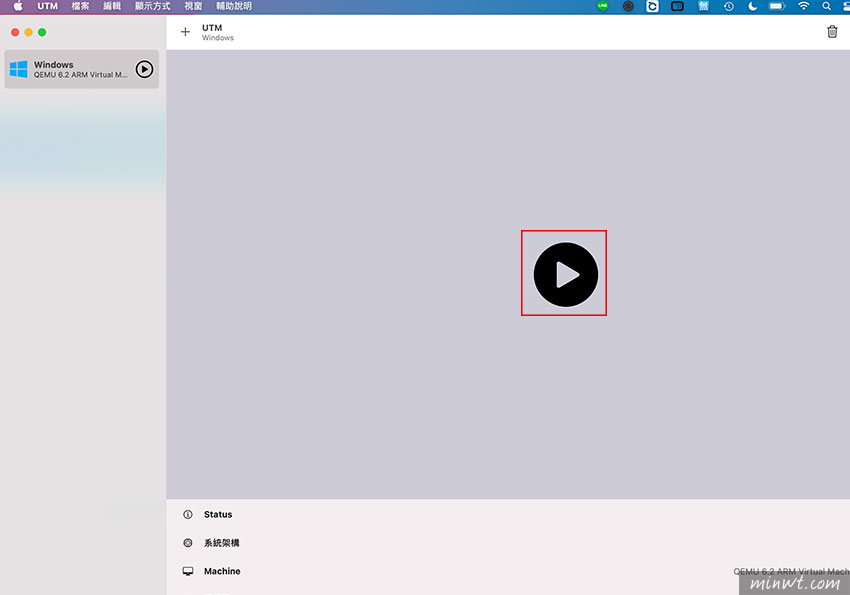Open the UTM menu in the menu bar
This screenshot has width=850, height=595.
(47, 7)
